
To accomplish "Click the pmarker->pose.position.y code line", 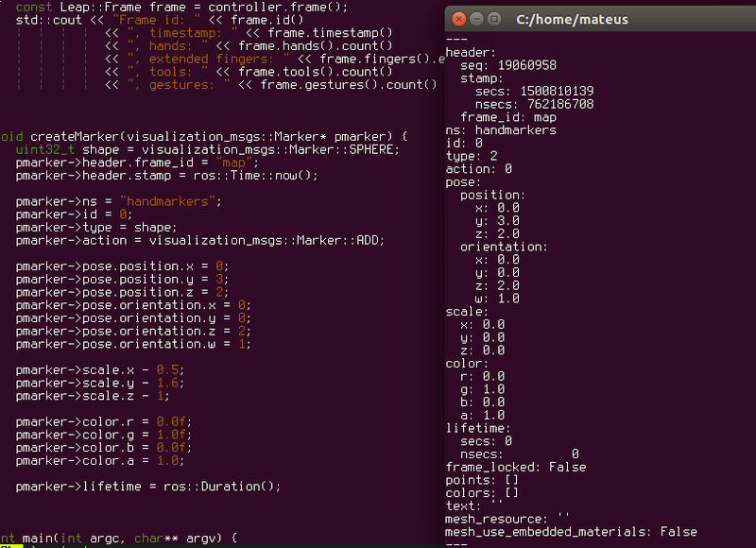I will [121, 279].
